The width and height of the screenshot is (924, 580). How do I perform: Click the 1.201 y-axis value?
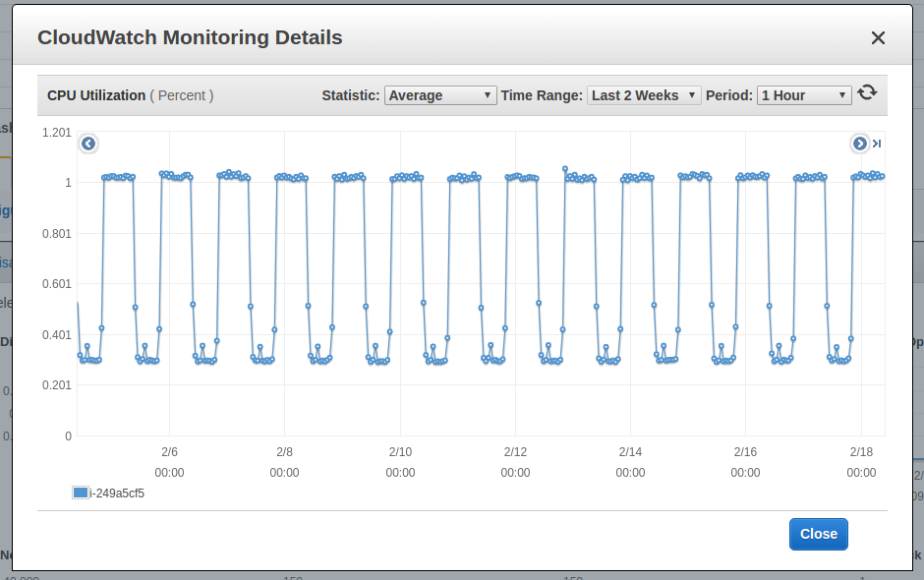click(x=57, y=133)
